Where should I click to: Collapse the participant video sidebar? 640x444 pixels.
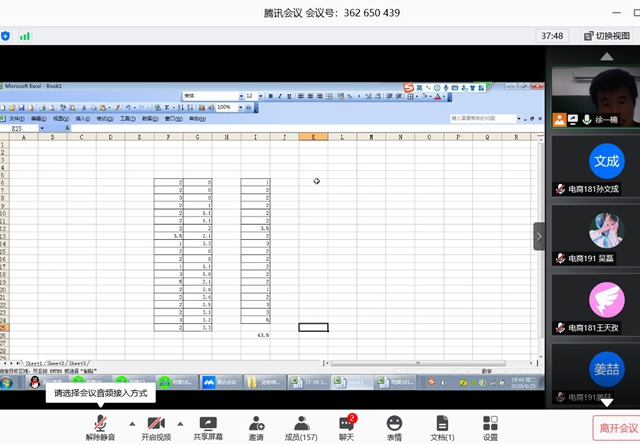540,237
